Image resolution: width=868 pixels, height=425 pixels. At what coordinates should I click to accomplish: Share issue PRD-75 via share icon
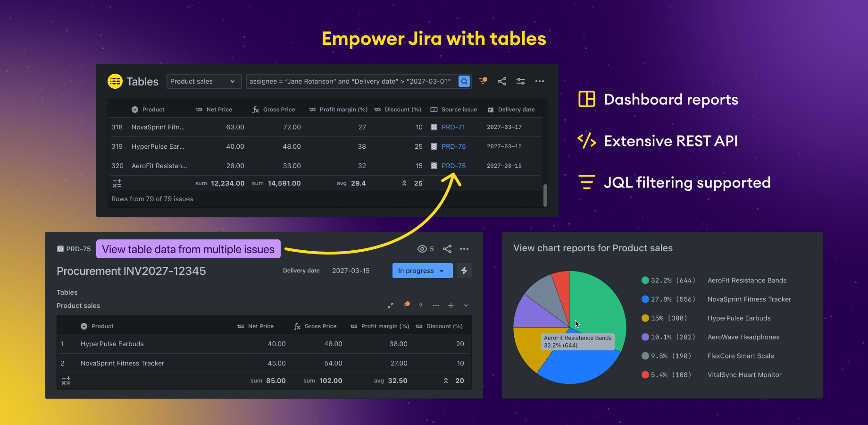click(x=447, y=249)
